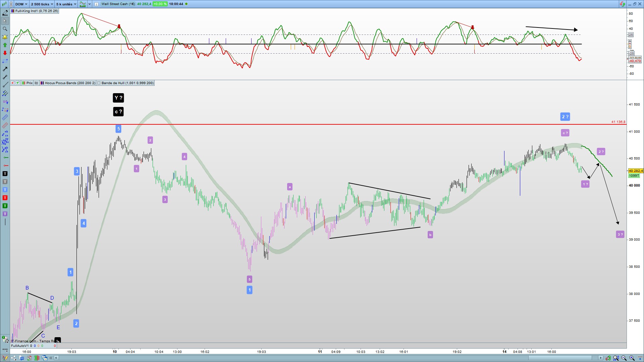The image size is (644, 362).
Task: Select the red T text tool
Action: coord(5,198)
